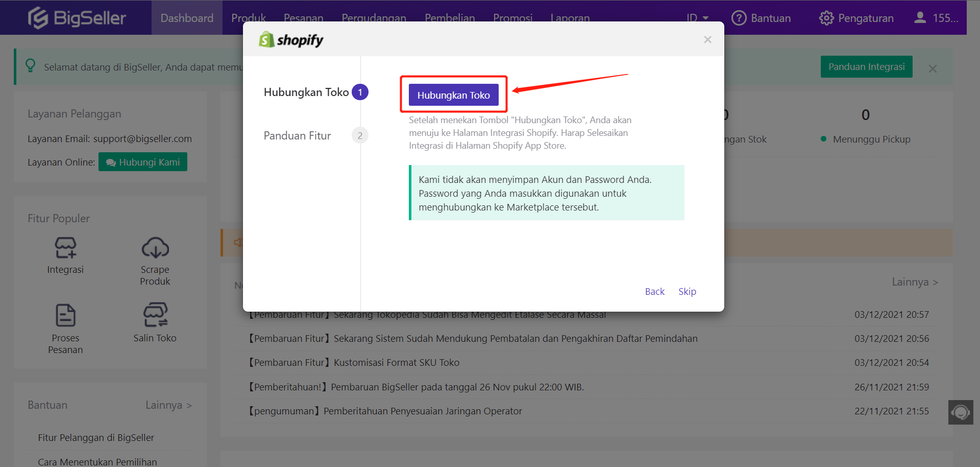The image size is (980, 467).
Task: Close the Shopify integration dialog
Action: pos(707,39)
